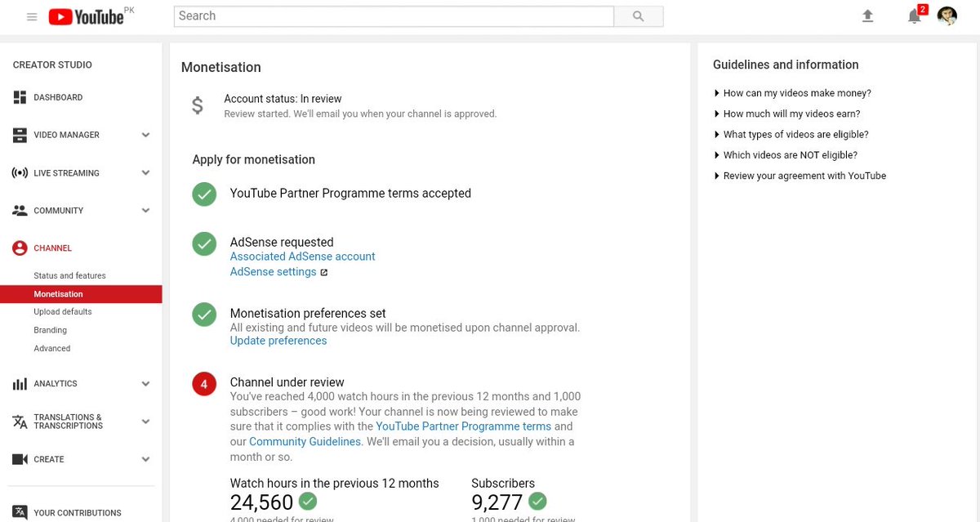Click the Video Manager icon
This screenshot has width=980, height=522.
[x=20, y=135]
